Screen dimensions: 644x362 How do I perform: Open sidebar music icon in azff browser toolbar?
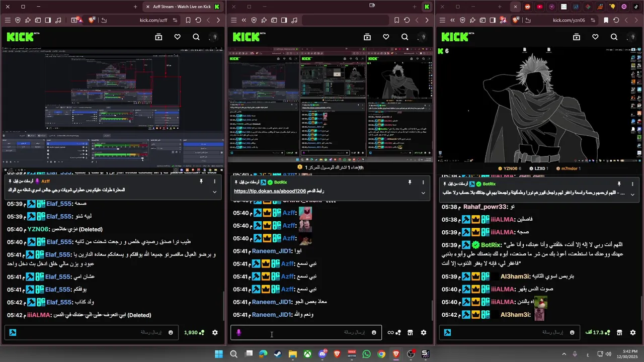pyautogui.click(x=58, y=20)
